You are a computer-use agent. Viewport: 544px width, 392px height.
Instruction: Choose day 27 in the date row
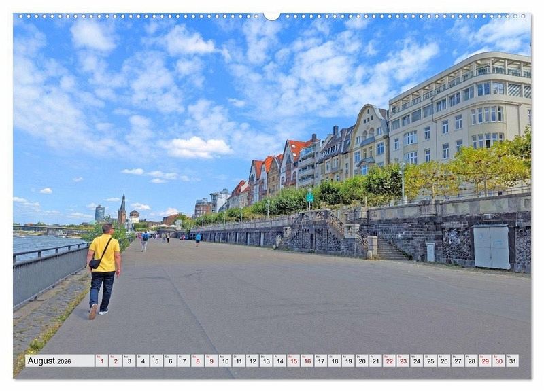458,361
